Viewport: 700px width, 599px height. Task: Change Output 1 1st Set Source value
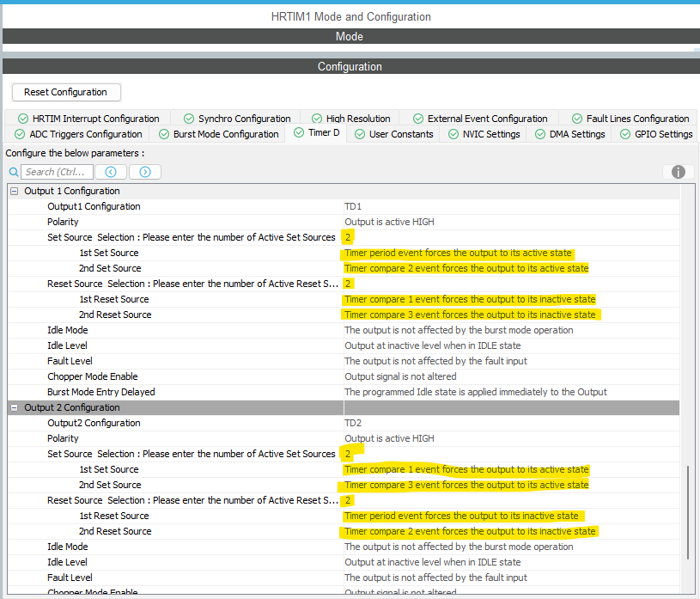pos(512,254)
